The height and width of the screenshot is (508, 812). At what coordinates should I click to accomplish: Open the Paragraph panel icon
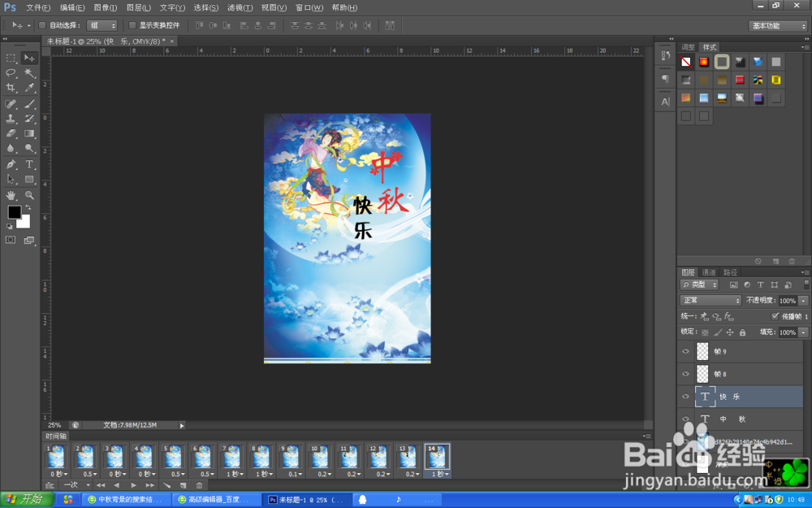[666, 79]
